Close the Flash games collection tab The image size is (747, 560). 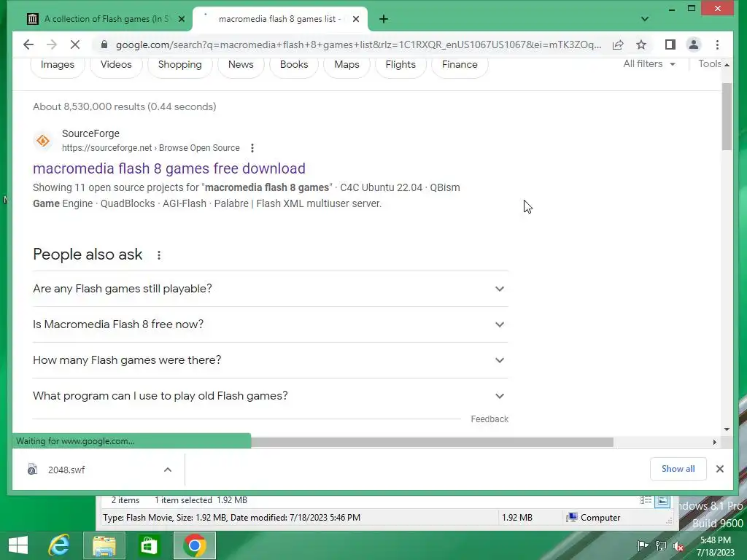pos(182,19)
